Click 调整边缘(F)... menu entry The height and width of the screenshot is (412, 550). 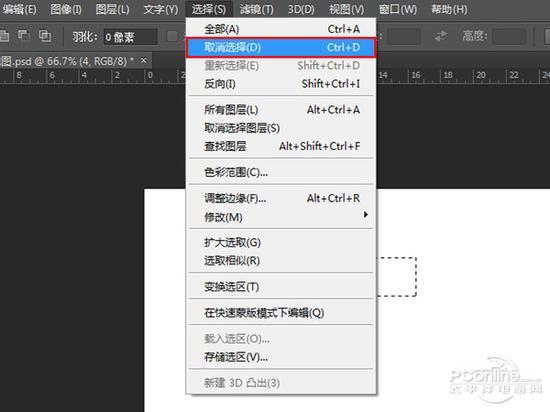(281, 198)
